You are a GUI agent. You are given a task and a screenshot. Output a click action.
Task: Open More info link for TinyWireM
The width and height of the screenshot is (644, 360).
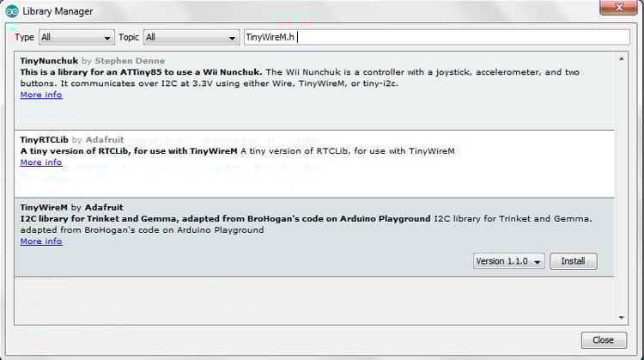41,241
